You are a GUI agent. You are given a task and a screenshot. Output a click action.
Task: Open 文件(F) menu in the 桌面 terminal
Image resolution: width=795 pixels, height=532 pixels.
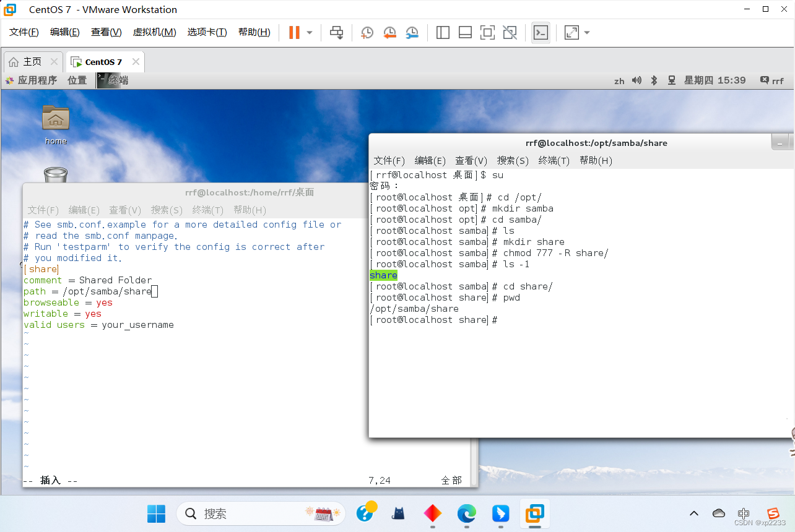43,210
